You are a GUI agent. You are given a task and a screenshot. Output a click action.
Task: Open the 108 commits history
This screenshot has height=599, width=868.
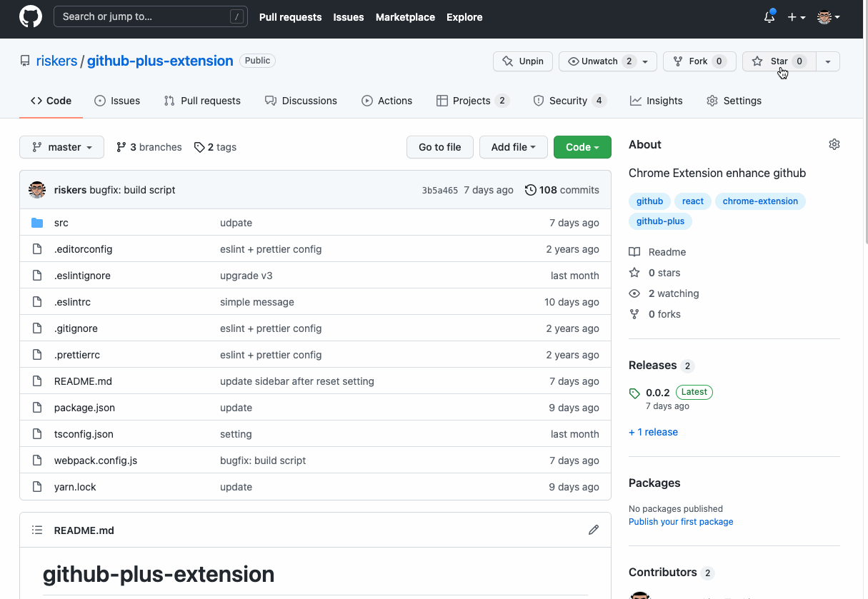click(562, 190)
